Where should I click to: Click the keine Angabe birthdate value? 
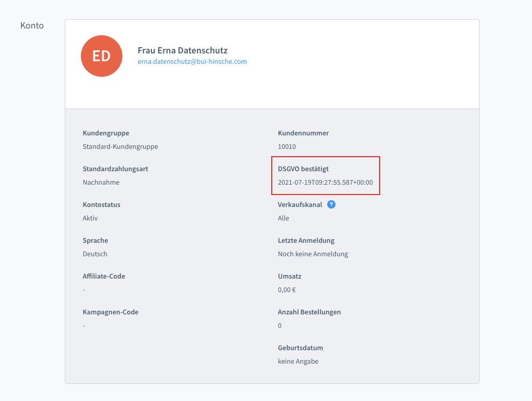coord(298,361)
